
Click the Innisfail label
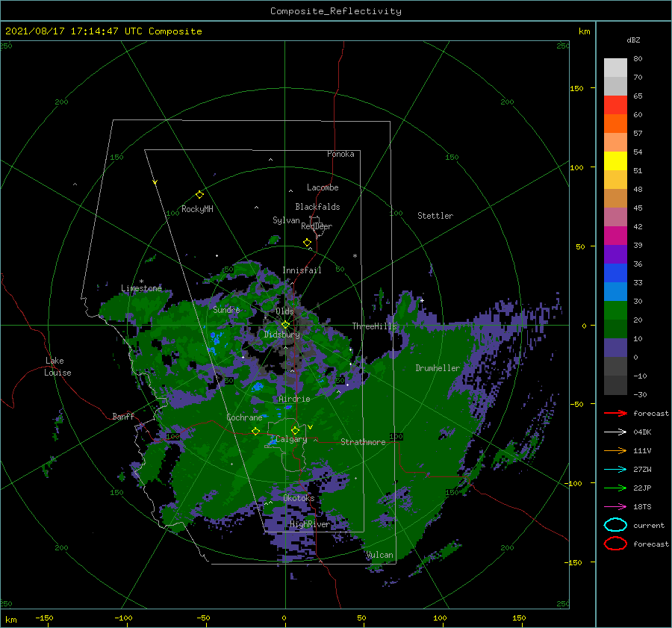click(x=302, y=270)
